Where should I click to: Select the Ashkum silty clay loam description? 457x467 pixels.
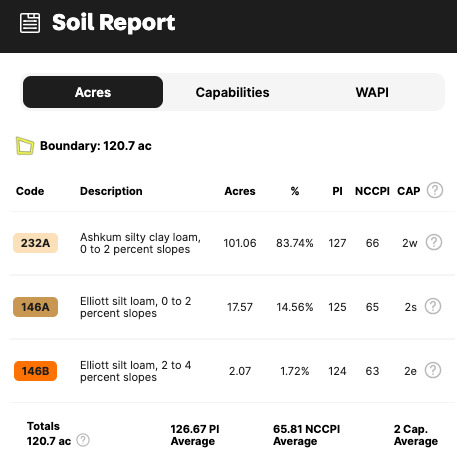(140, 243)
